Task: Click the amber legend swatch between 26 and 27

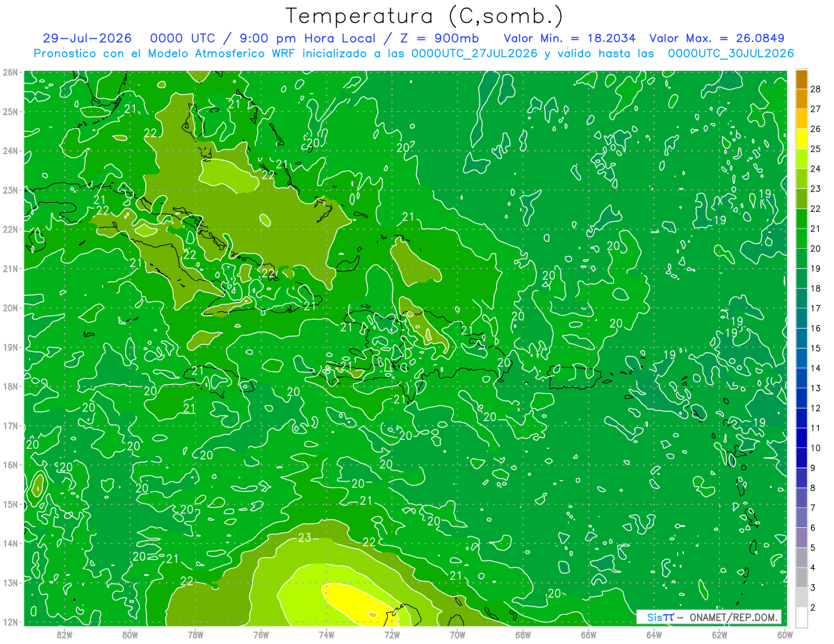Action: coord(801,118)
